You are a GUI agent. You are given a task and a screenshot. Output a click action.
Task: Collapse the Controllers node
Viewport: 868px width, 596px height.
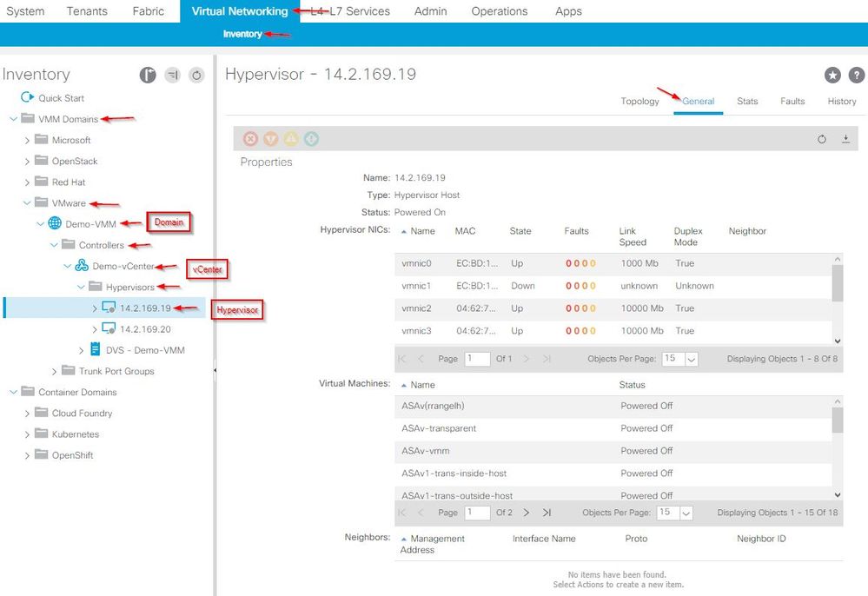tap(54, 245)
